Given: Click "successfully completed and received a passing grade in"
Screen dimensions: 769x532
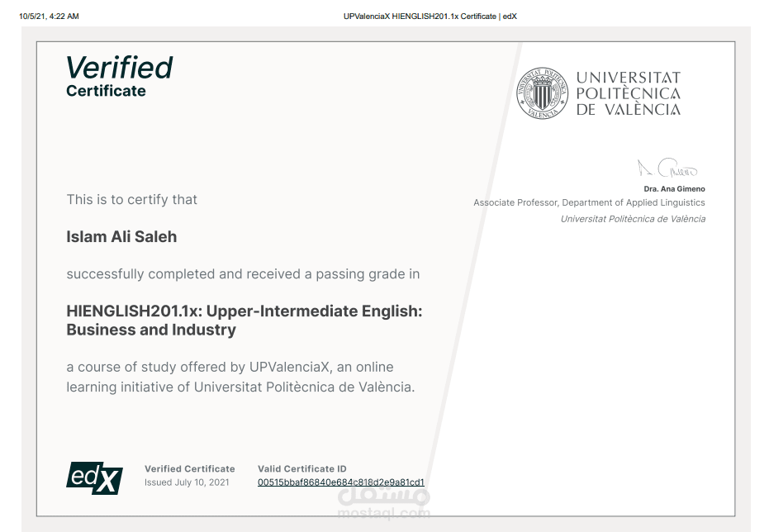Looking at the screenshot, I should 243,274.
